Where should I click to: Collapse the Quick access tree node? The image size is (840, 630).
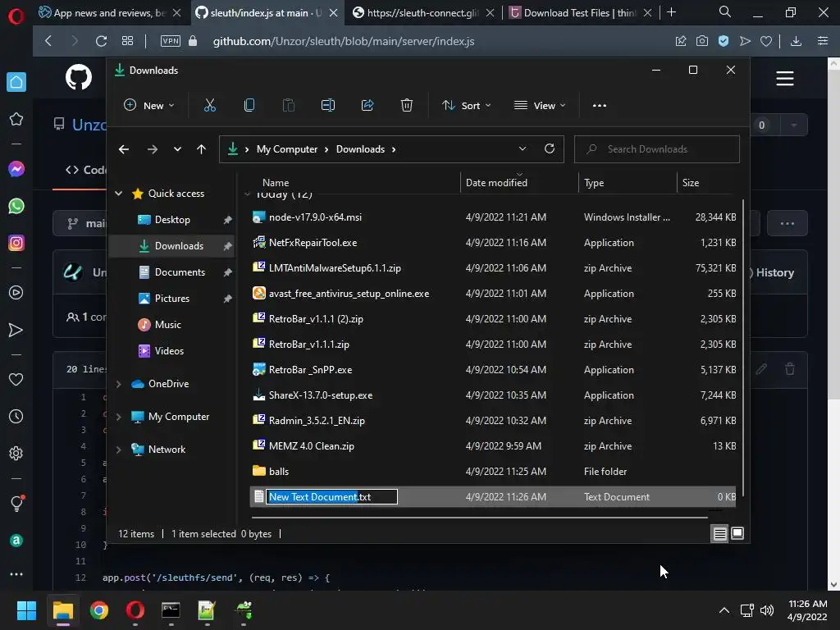coord(118,194)
